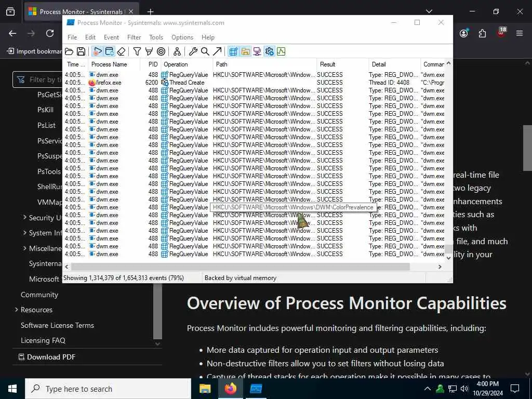
Task: Open Licensing FAQ link
Action: [43, 340]
